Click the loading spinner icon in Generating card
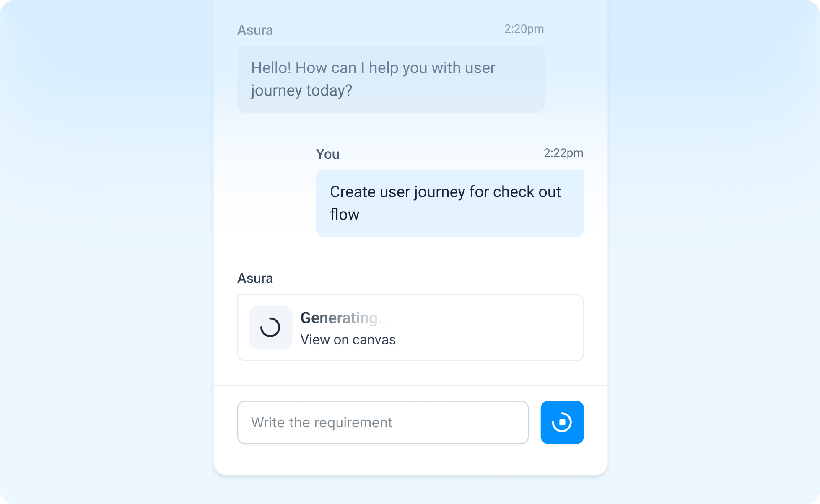This screenshot has width=820, height=504. [270, 327]
